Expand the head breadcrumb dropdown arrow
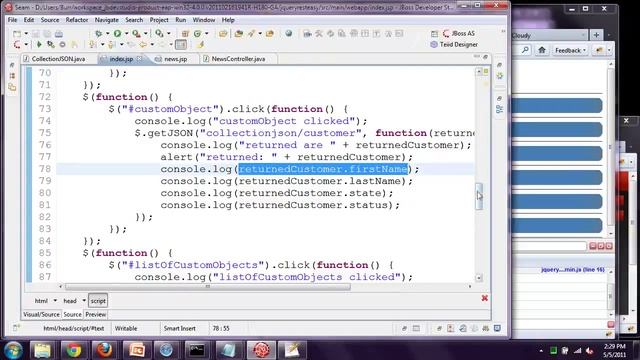Viewport: 640px width, 360px height. [84, 301]
